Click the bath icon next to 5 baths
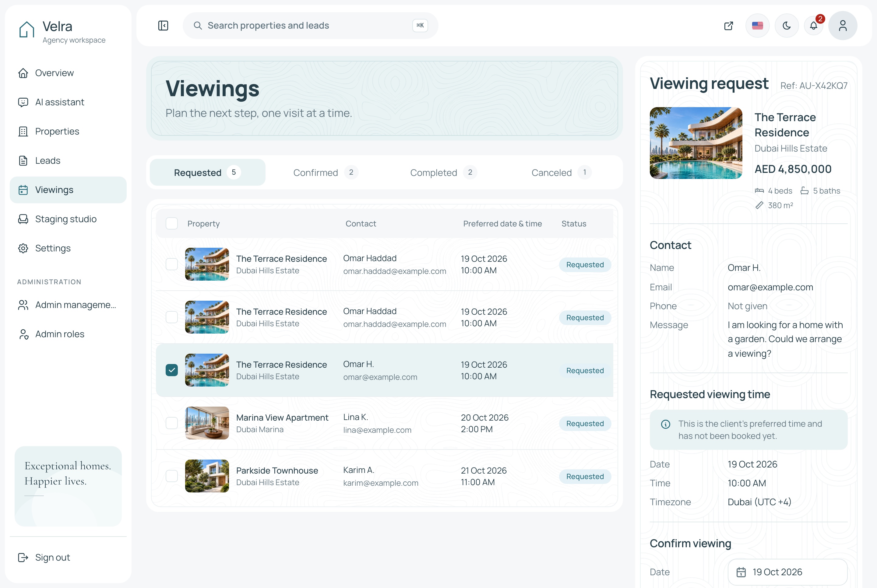 [x=804, y=191]
